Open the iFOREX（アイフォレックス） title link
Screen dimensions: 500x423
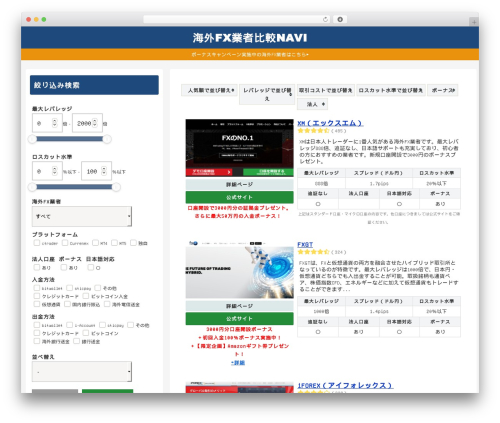(x=345, y=385)
